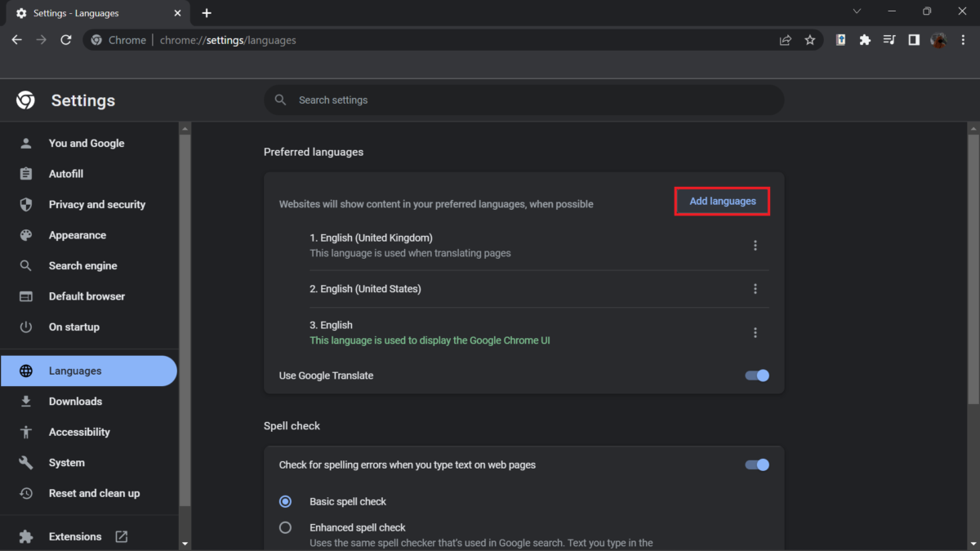Open the Extensions puzzle piece icon

[865, 40]
